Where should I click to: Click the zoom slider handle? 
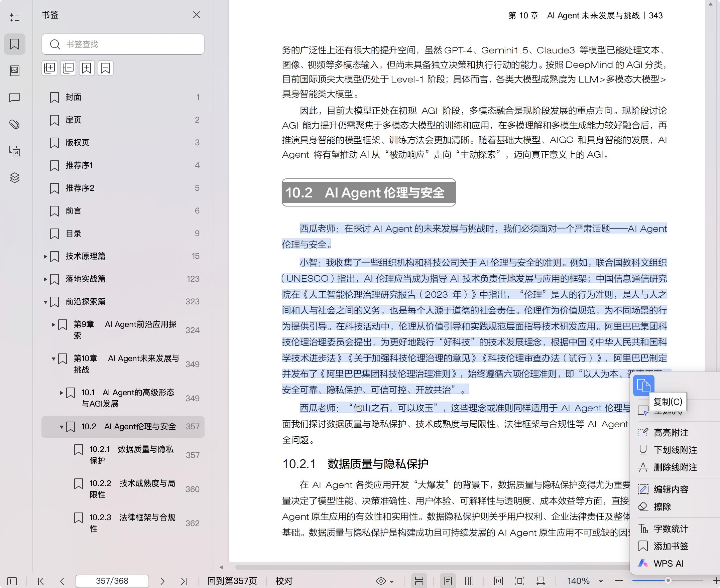coord(668,581)
